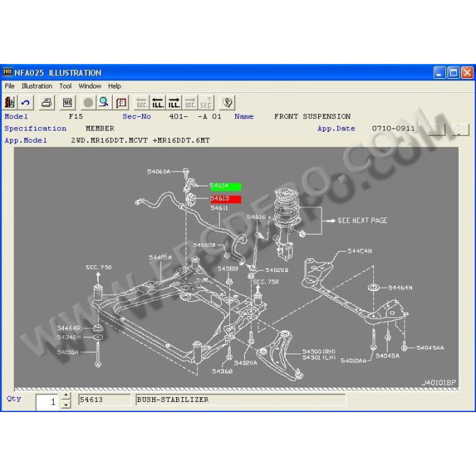Go to previous illustration ILL. icon
Image resolution: width=476 pixels, height=476 pixels.
click(158, 103)
